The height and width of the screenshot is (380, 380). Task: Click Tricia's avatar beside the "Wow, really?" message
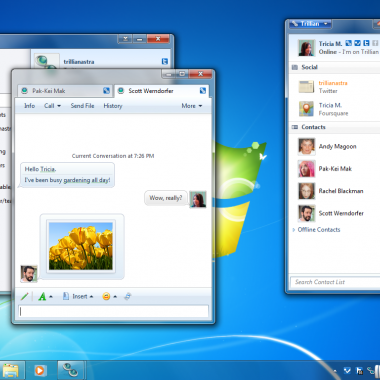[x=198, y=199]
